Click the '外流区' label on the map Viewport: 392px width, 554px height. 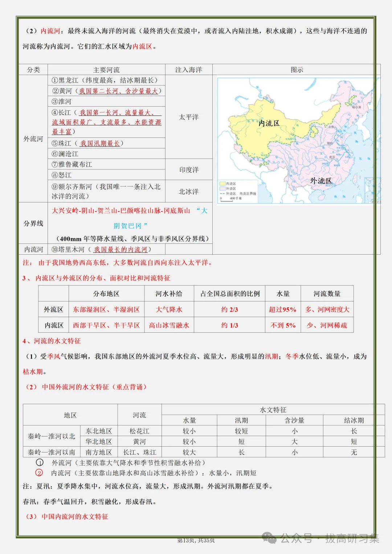tap(321, 181)
